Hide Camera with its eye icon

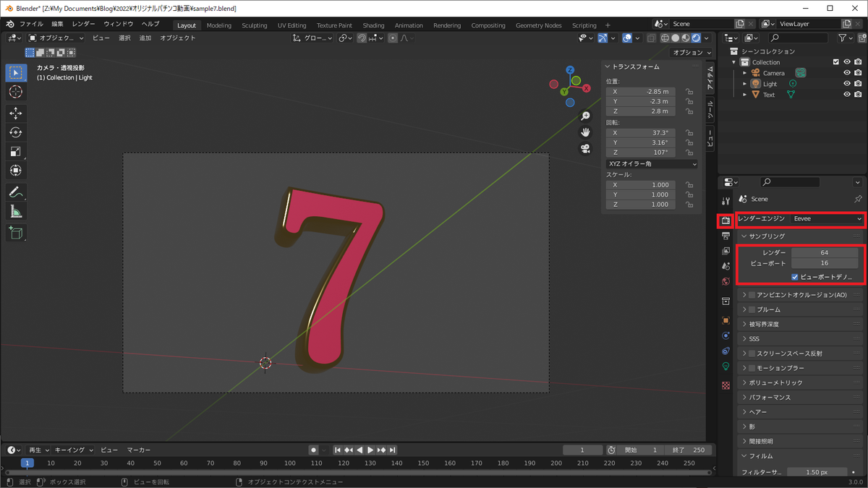[x=847, y=73]
